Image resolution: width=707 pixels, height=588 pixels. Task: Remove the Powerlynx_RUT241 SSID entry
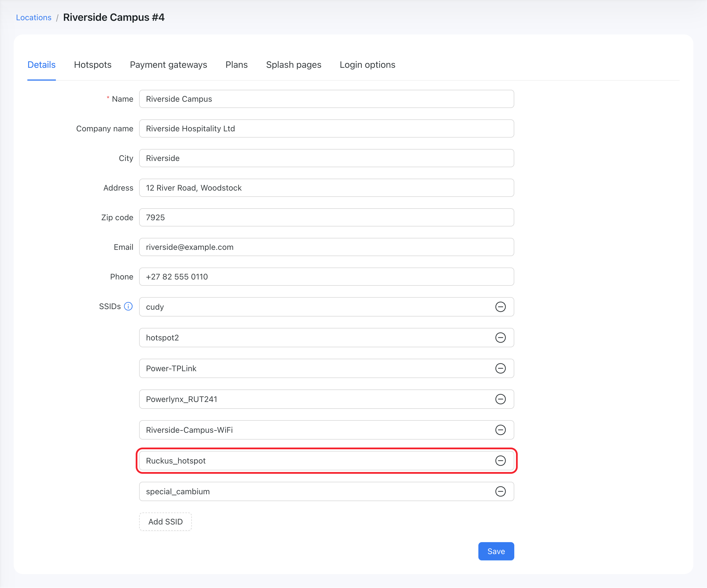coord(500,399)
